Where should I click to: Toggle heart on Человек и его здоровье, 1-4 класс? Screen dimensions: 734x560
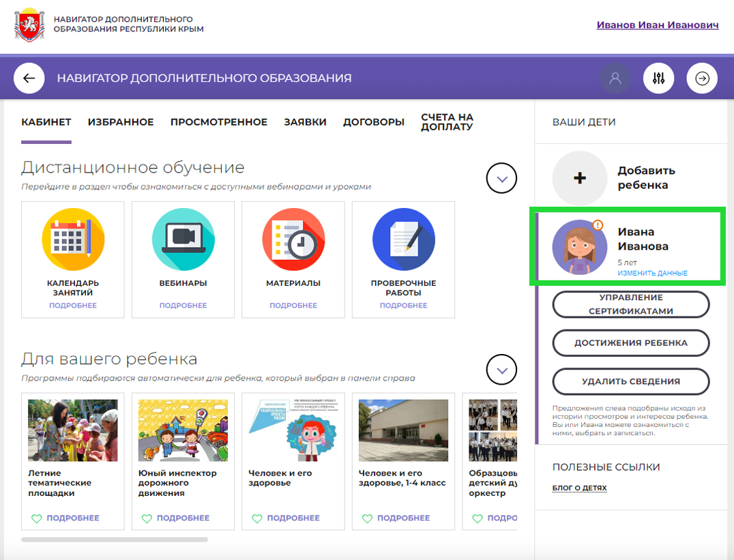tap(367, 518)
